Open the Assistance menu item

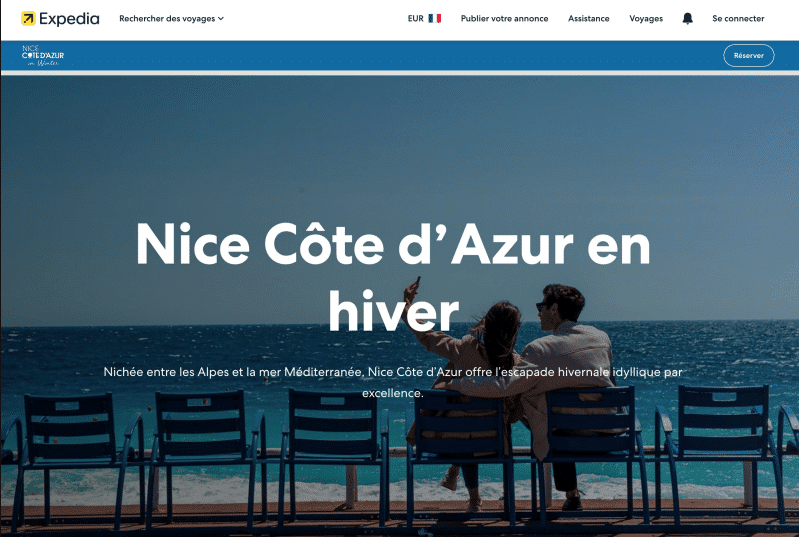click(589, 18)
